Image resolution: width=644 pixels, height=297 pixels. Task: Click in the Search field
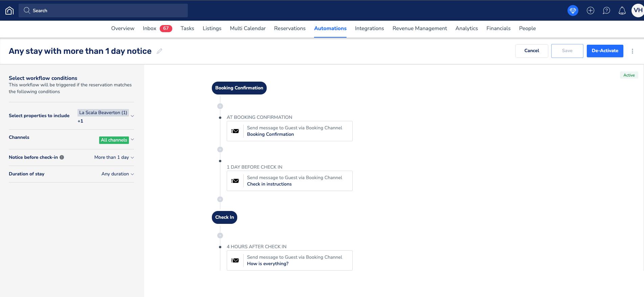103,10
